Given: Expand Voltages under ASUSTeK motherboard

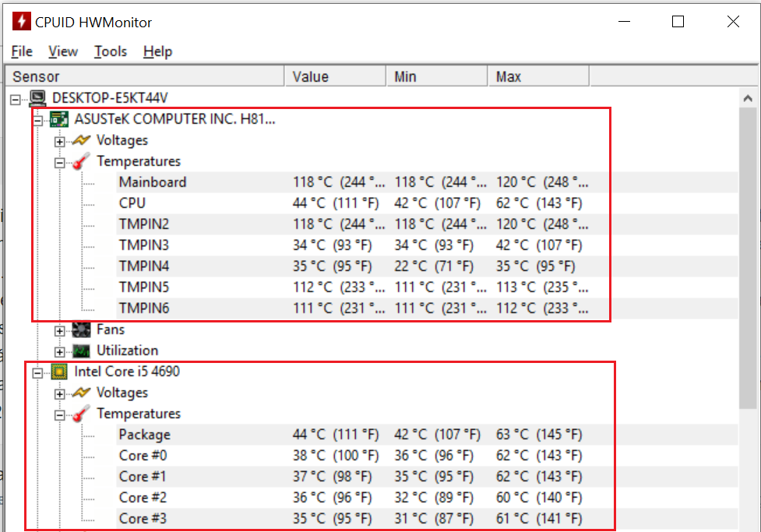Looking at the screenshot, I should tap(59, 142).
